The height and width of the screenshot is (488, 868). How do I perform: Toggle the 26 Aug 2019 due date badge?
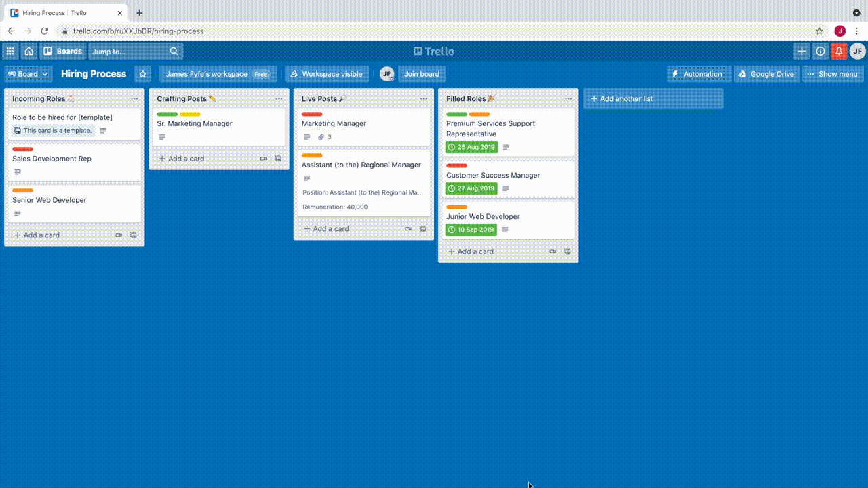click(x=471, y=147)
